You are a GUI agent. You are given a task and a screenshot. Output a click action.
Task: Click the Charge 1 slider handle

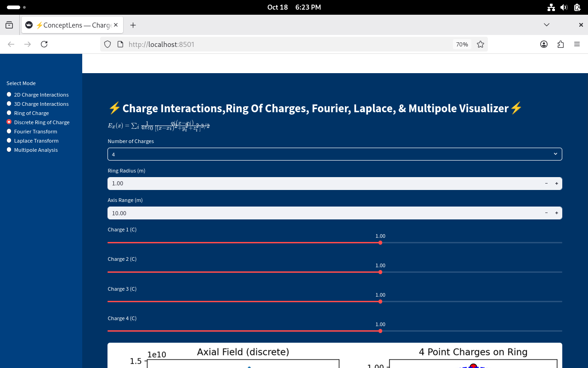[380, 242]
